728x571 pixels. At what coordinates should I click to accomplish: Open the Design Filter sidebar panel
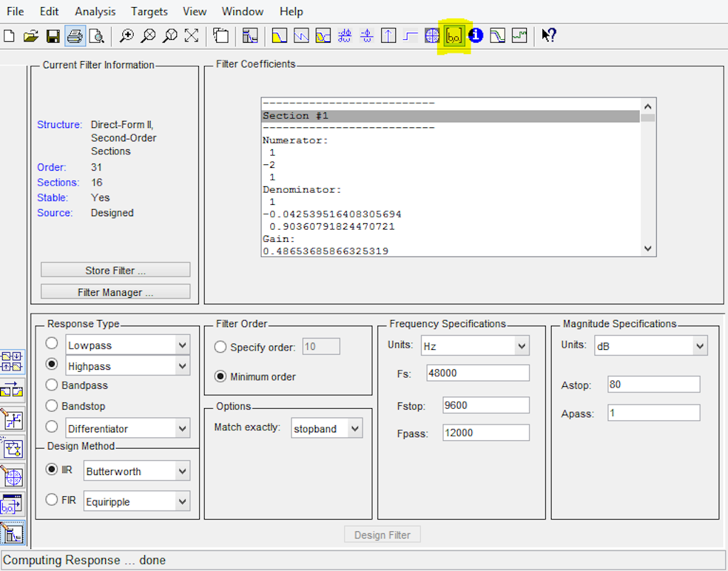pos(11,533)
